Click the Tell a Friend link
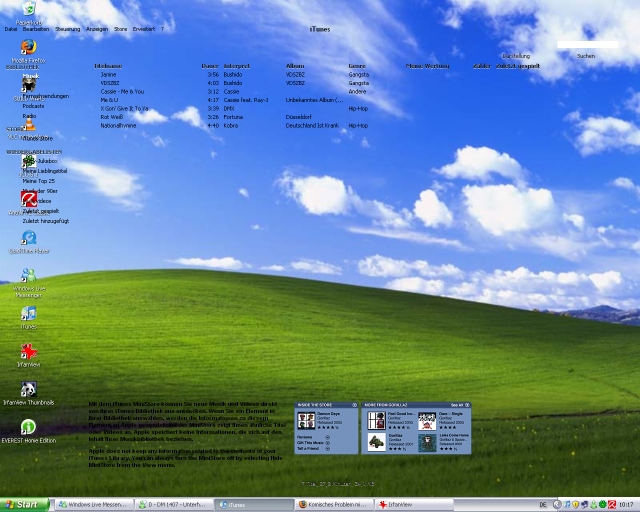The image size is (640, 512). (308, 448)
